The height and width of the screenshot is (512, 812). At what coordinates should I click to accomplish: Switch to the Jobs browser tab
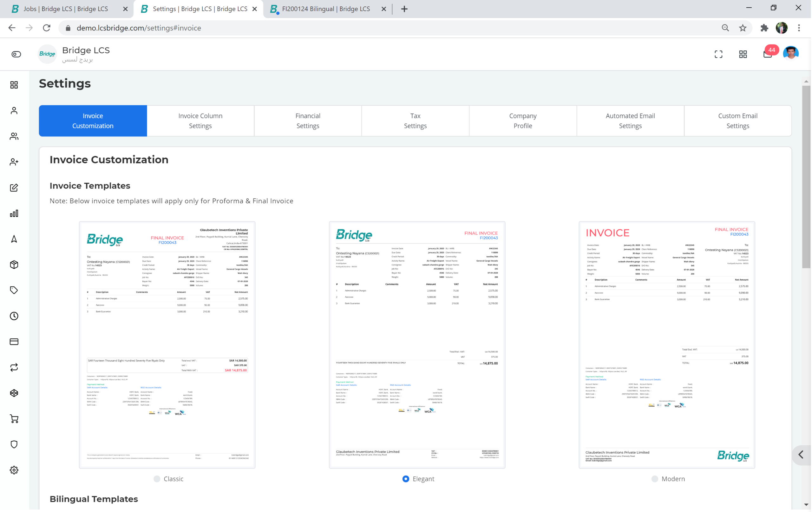[x=66, y=9]
